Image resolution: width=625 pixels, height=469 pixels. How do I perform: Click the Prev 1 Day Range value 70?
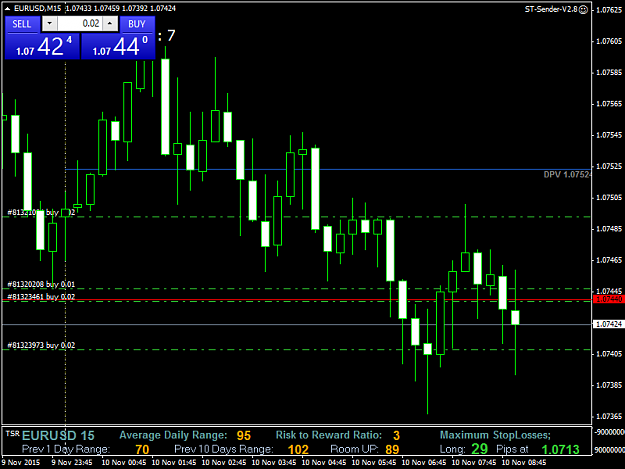[x=142, y=450]
